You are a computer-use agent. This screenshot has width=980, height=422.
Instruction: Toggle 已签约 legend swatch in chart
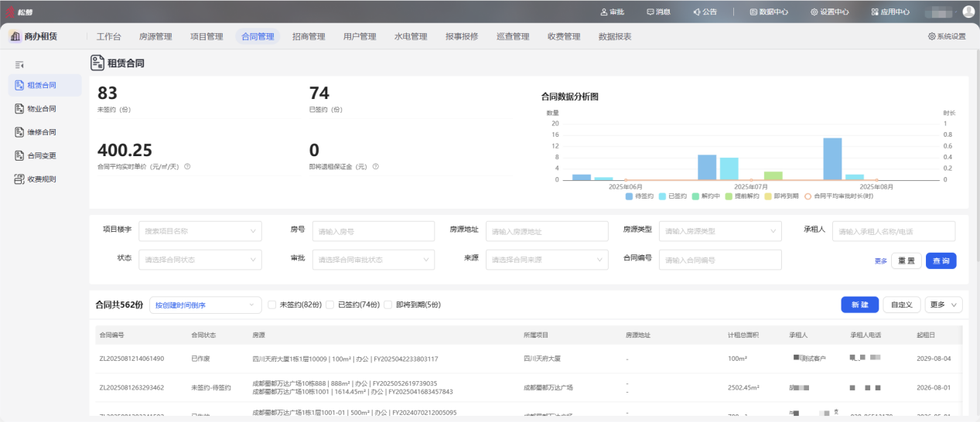point(662,196)
